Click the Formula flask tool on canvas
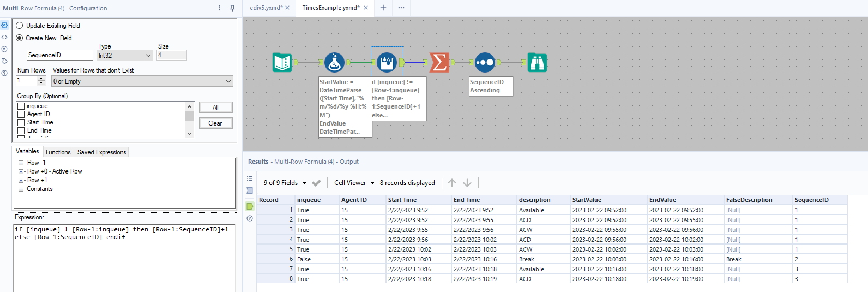The image size is (868, 292). (334, 63)
